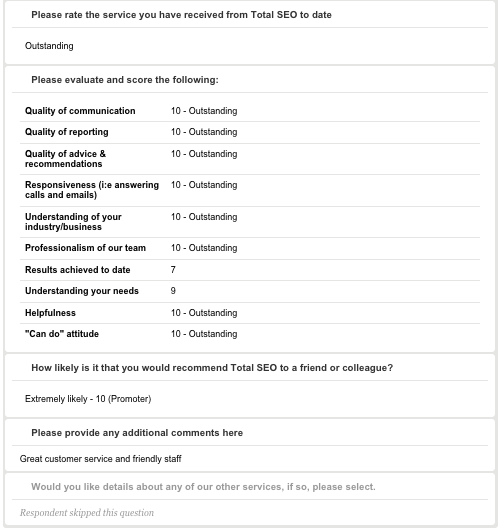Click the 'Please rate the service' question heading
The width and height of the screenshot is (500, 531).
tap(181, 15)
